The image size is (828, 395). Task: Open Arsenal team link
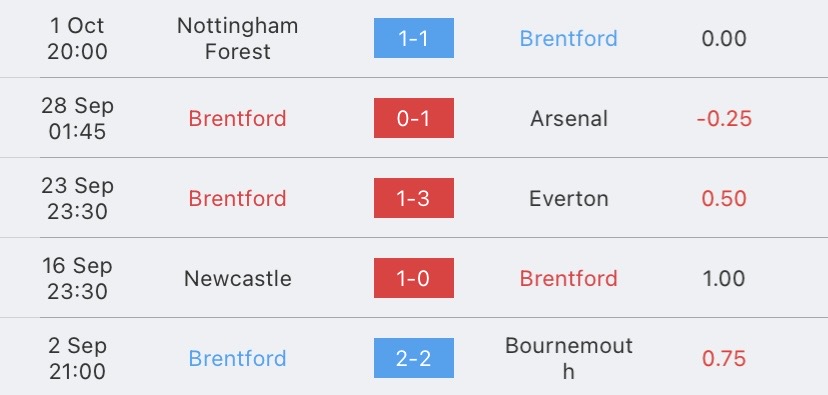point(569,118)
